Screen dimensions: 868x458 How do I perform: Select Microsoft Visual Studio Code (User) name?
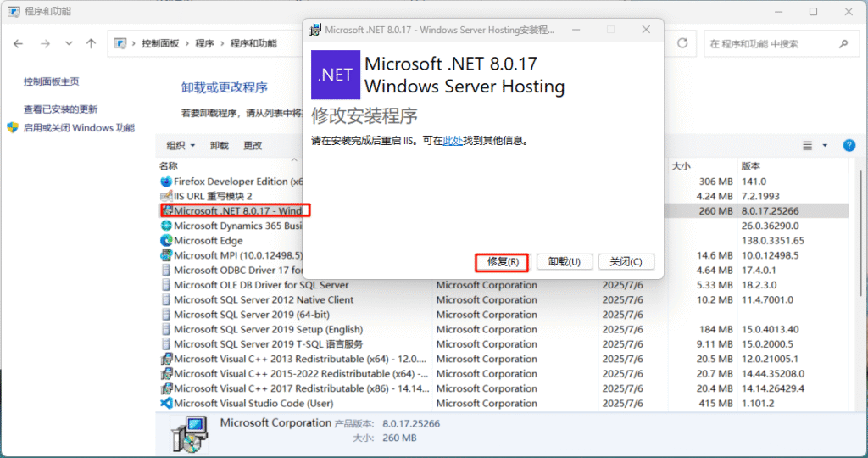(253, 403)
